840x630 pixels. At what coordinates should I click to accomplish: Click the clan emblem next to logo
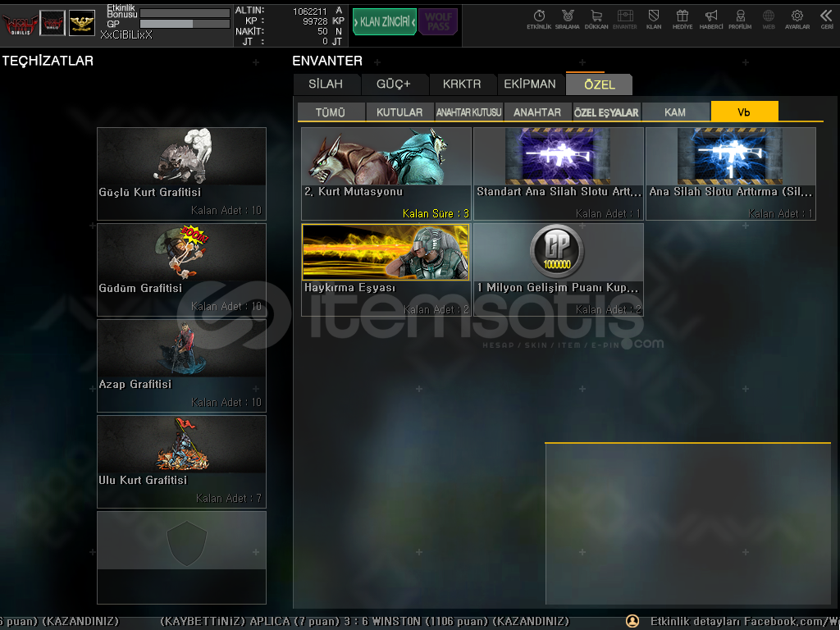[x=52, y=24]
